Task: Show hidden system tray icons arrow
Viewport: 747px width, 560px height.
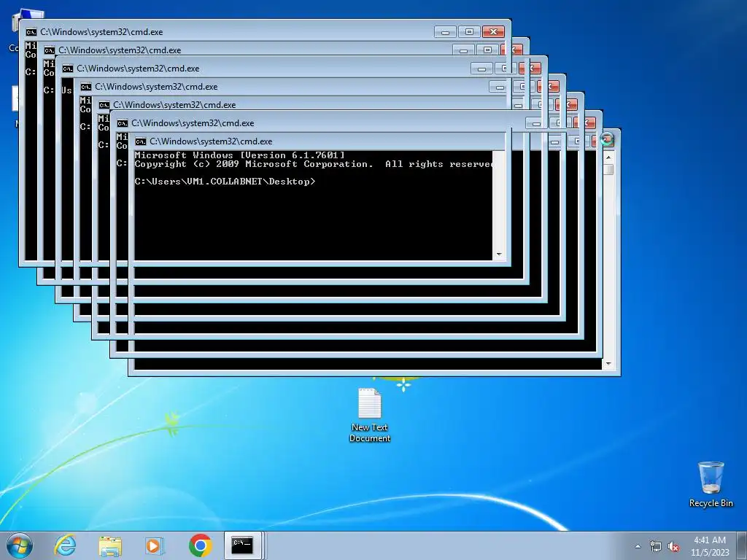Action: tap(638, 546)
